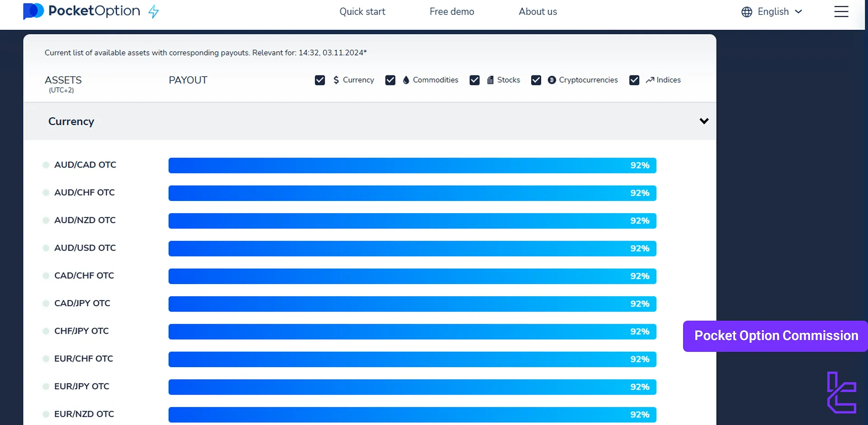
Task: Click the CAD/JPY OTC asset name
Action: pyautogui.click(x=82, y=303)
